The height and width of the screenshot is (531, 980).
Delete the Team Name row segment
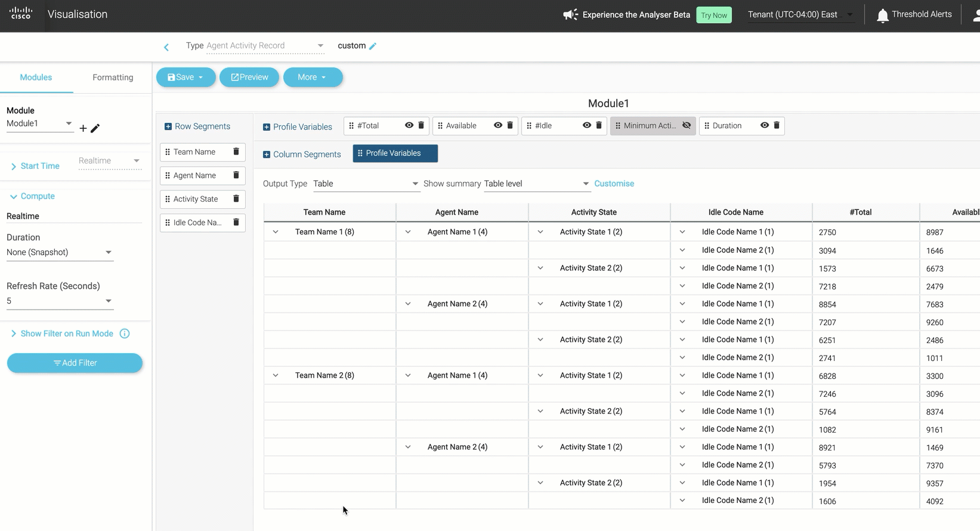click(236, 152)
